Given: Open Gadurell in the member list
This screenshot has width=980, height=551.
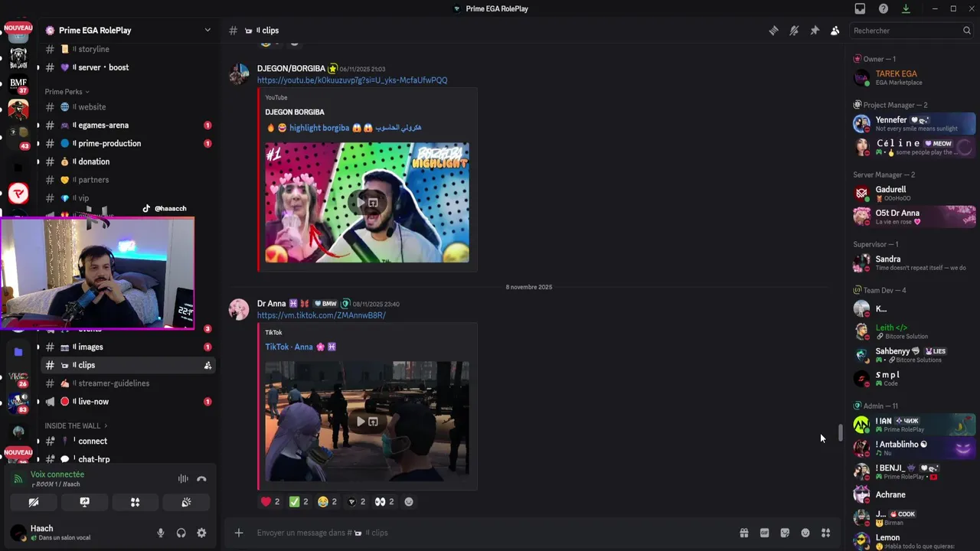Looking at the screenshot, I should coord(911,194).
